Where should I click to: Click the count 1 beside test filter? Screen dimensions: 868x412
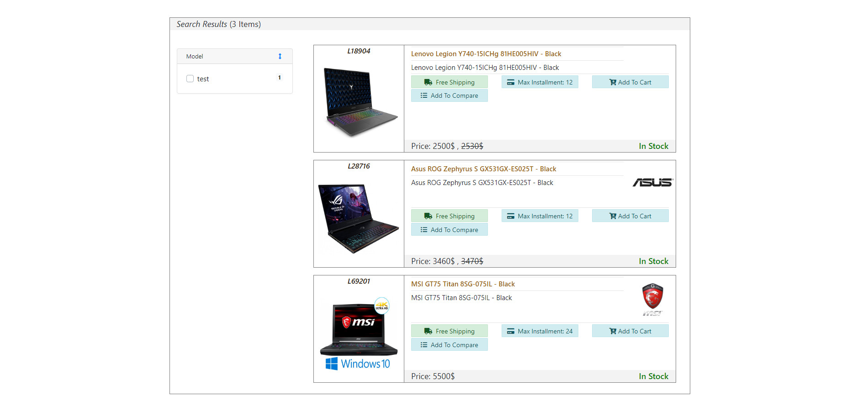[x=280, y=78]
